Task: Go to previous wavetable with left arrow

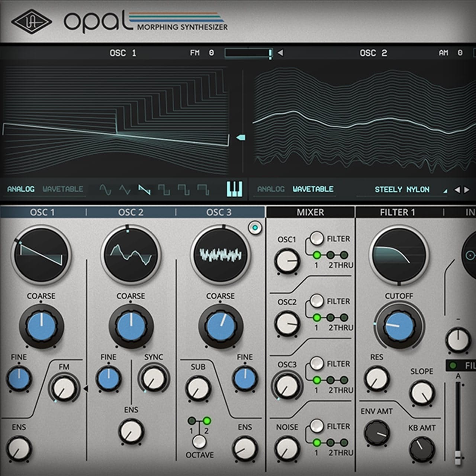Action: click(x=457, y=190)
